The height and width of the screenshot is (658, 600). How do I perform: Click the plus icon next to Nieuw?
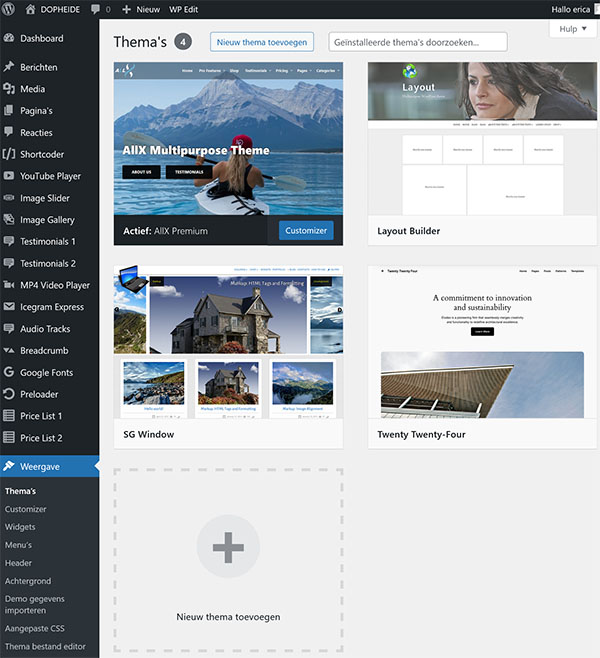(x=126, y=9)
